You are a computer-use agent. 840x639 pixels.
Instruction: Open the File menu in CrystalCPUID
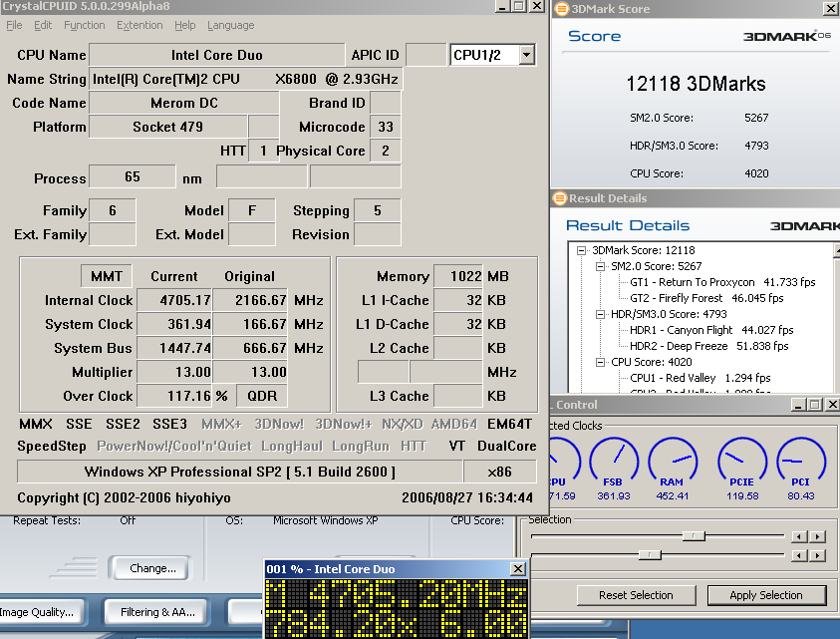coord(15,25)
